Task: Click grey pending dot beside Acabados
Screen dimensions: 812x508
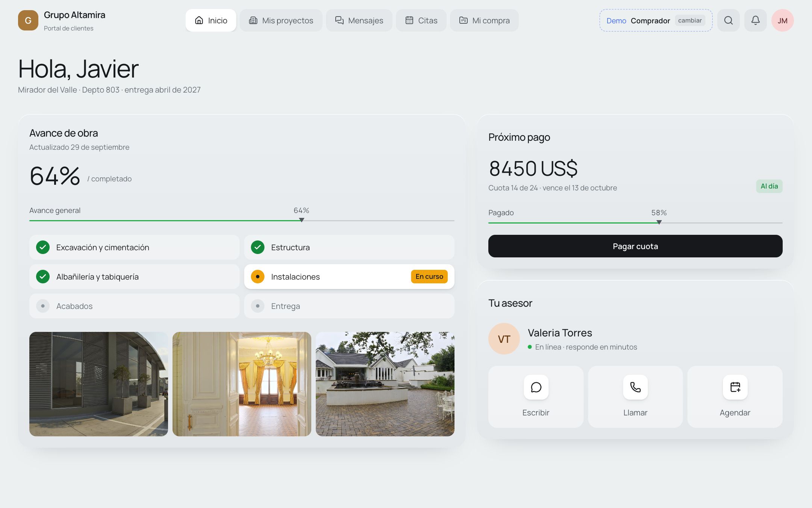Action: click(x=43, y=306)
